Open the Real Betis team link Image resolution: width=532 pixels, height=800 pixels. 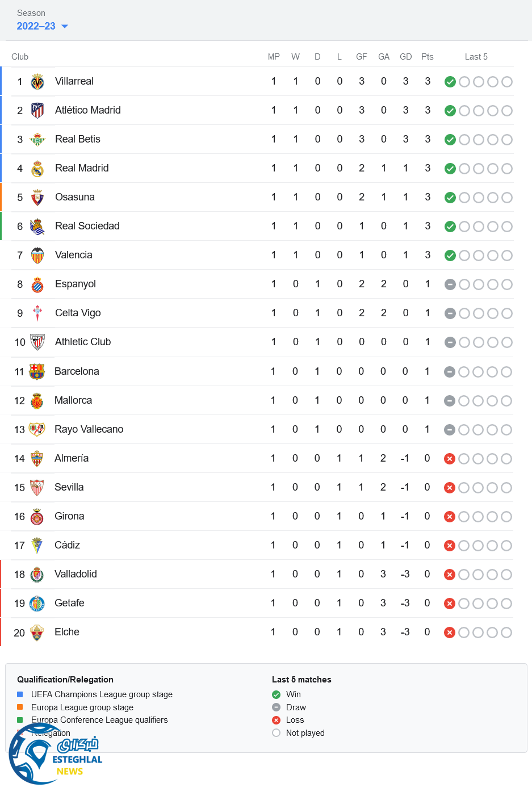pyautogui.click(x=78, y=140)
